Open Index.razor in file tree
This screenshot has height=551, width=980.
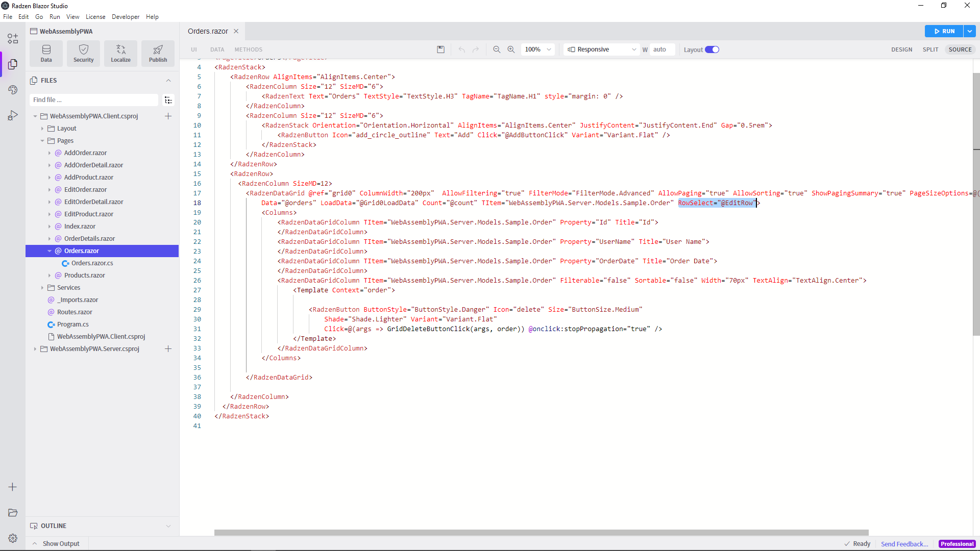coord(80,227)
